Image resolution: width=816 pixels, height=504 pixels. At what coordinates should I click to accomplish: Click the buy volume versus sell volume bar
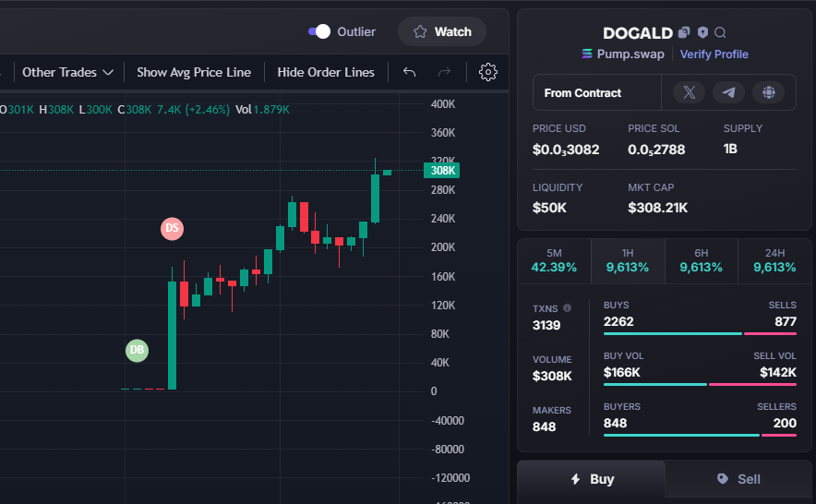pyautogui.click(x=700, y=385)
